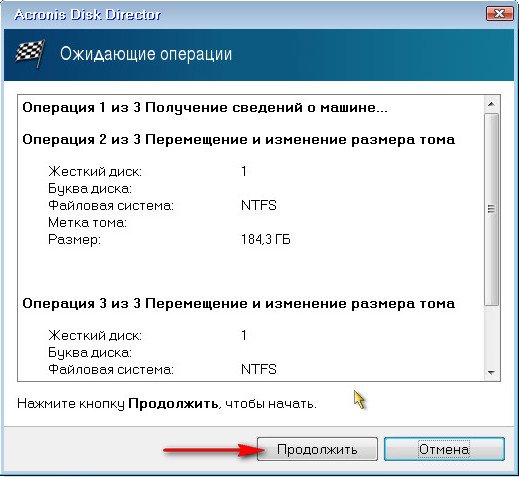Click Жесткий диск label in operation 3
The width and height of the screenshot is (519, 477).
(95, 335)
